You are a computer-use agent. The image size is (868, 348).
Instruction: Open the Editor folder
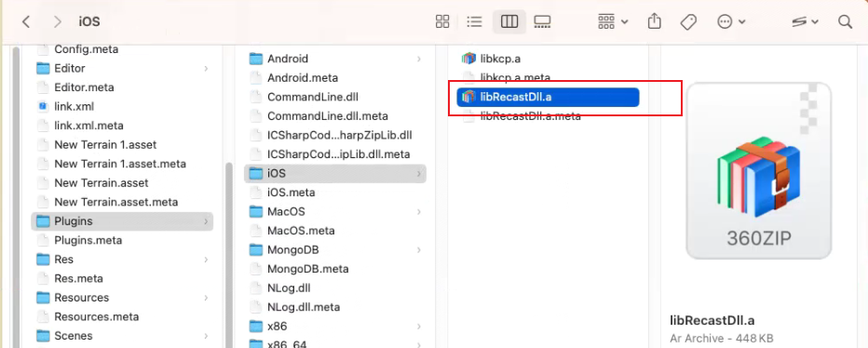(122, 68)
